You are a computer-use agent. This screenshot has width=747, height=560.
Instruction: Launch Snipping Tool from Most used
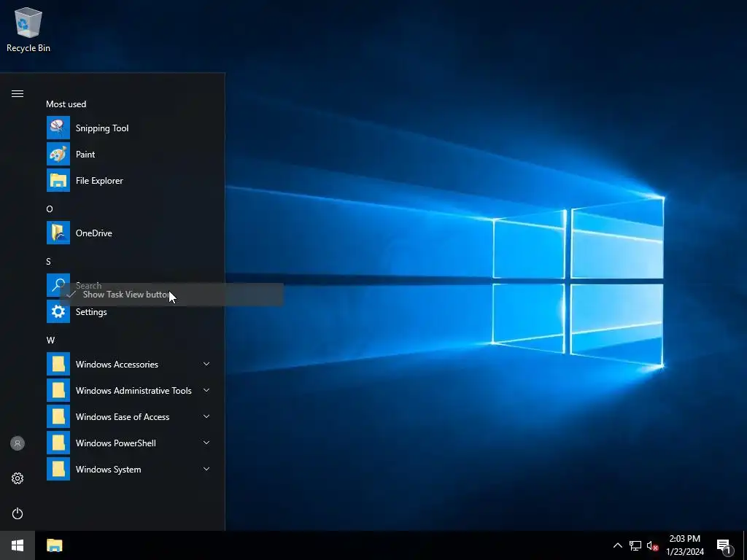(128, 128)
